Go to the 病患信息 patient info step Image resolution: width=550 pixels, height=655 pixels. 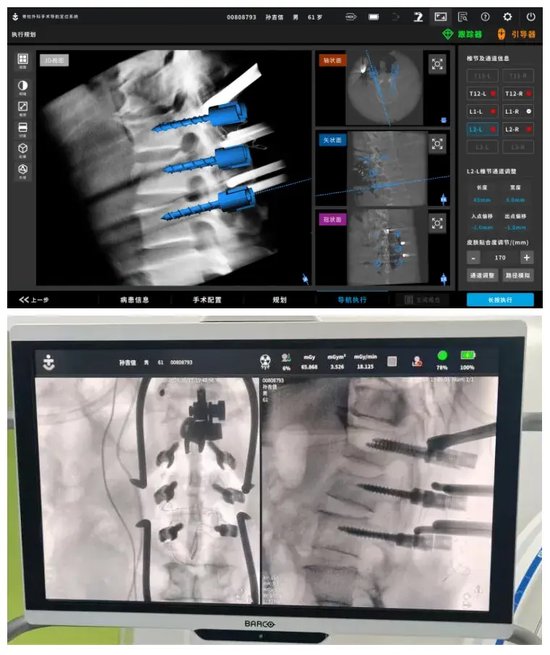click(134, 300)
